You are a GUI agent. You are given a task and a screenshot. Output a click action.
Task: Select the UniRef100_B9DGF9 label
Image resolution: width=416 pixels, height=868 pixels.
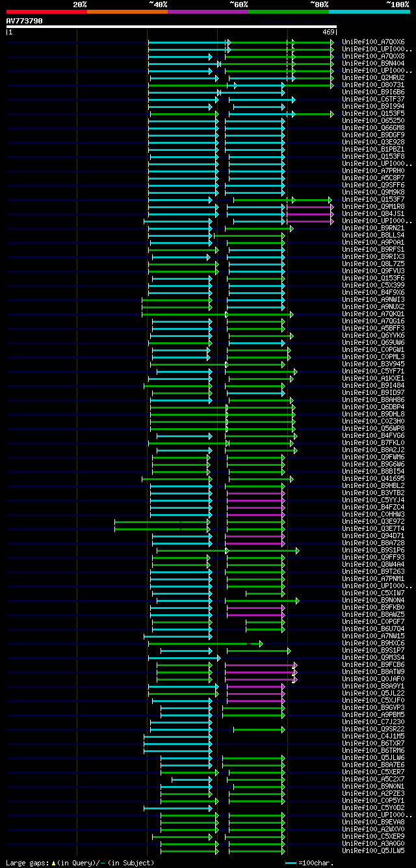pos(373,135)
